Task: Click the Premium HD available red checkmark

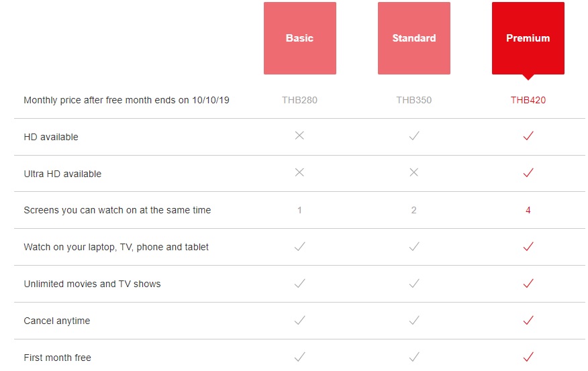Action: 528,136
